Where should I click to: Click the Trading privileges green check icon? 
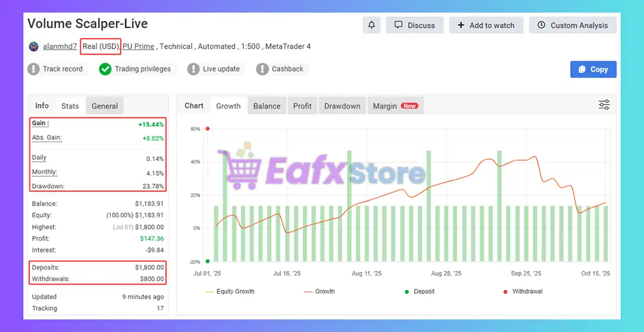tap(105, 69)
